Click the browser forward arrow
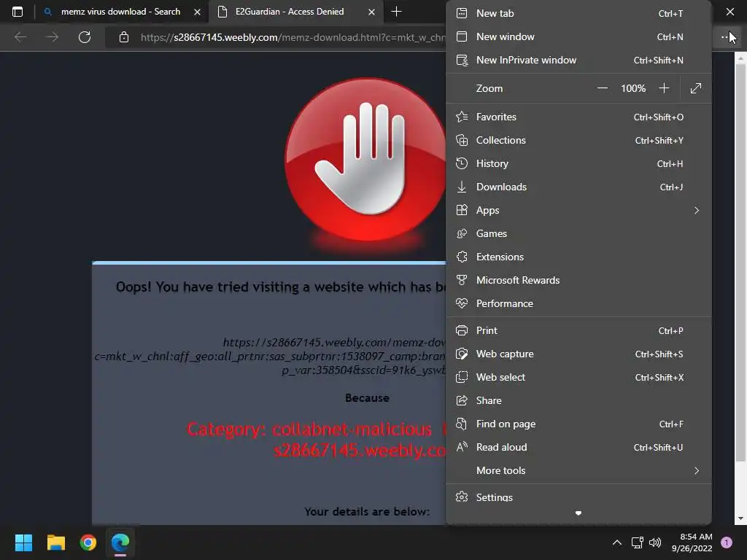The width and height of the screenshot is (747, 560). (53, 37)
